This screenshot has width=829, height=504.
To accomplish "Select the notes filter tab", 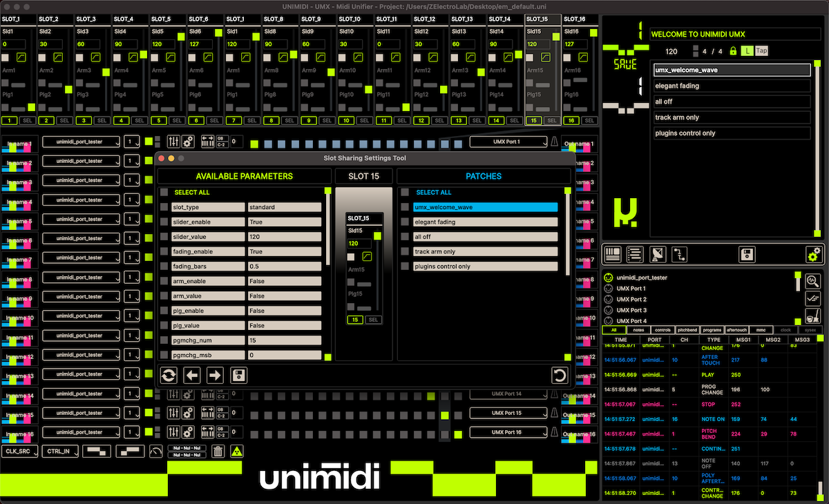I will [638, 330].
